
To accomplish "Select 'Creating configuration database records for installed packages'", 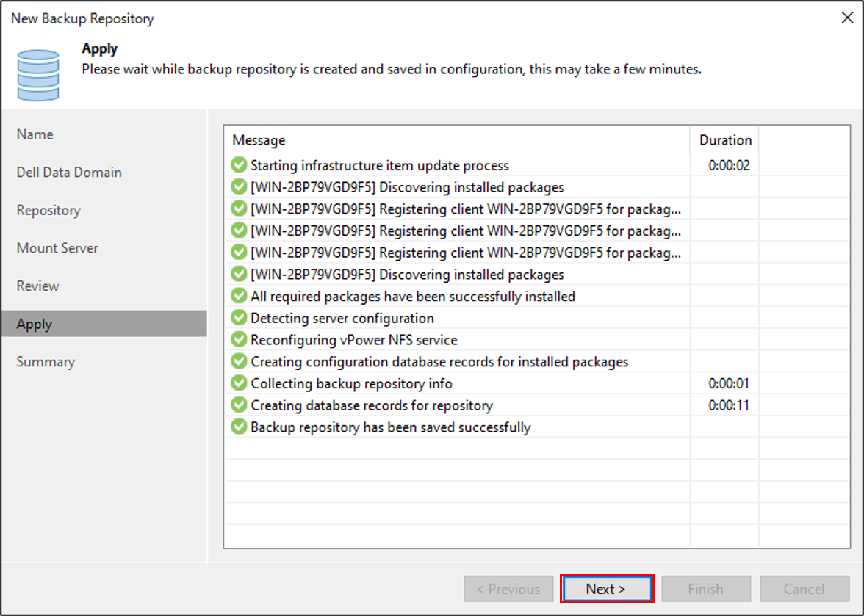I will 439,362.
